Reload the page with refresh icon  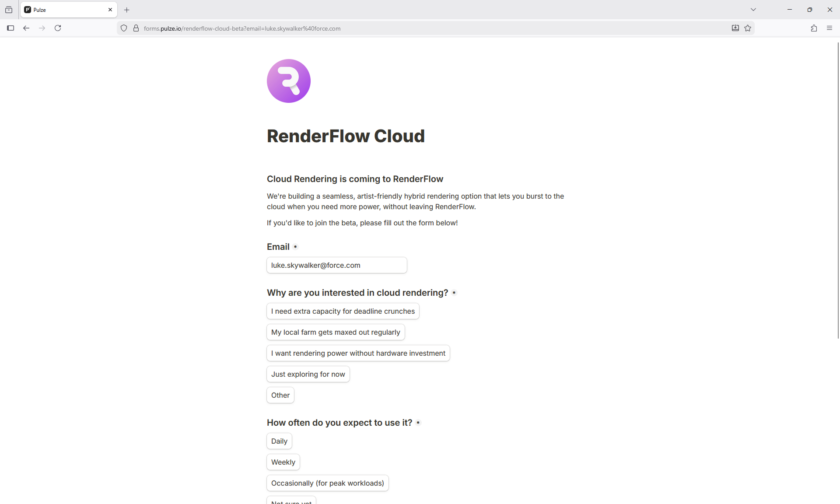pyautogui.click(x=58, y=28)
